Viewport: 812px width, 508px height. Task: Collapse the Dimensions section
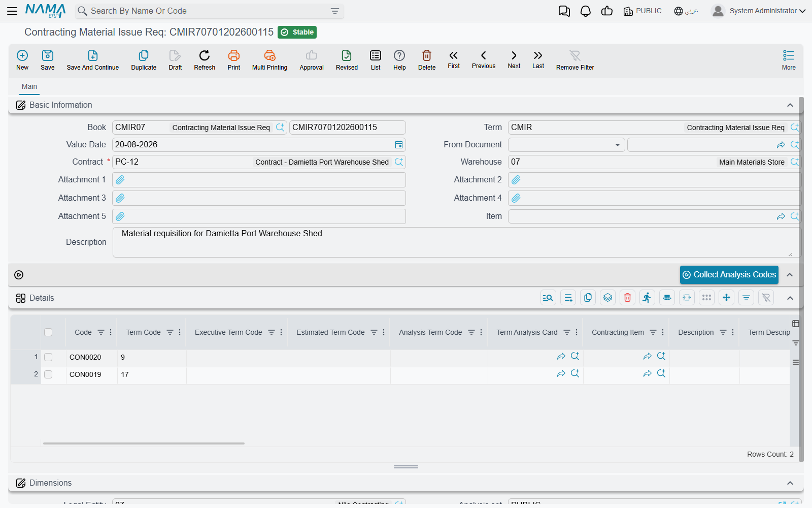coord(790,483)
